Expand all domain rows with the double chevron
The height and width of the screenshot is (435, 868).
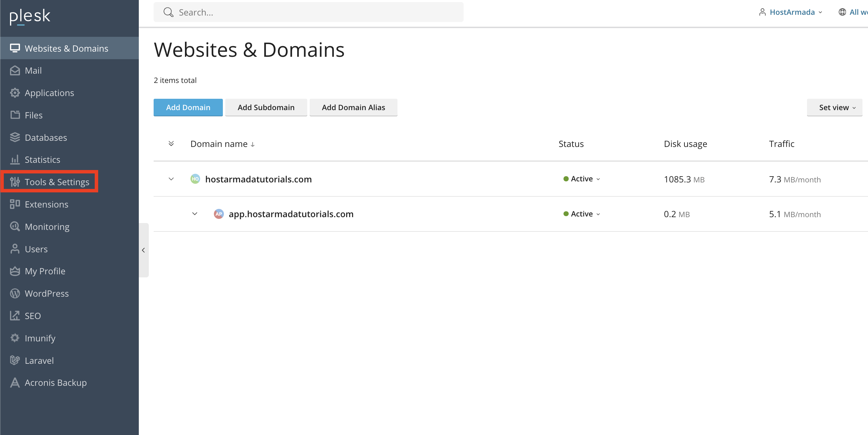click(171, 144)
